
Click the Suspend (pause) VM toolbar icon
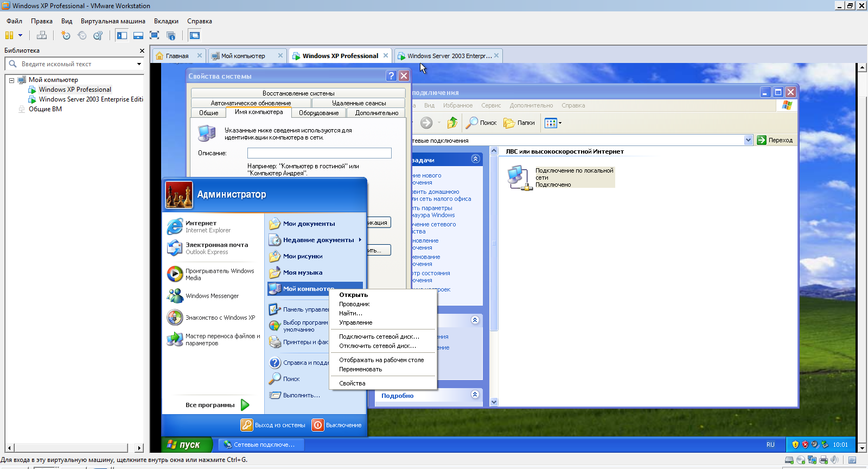click(x=9, y=35)
